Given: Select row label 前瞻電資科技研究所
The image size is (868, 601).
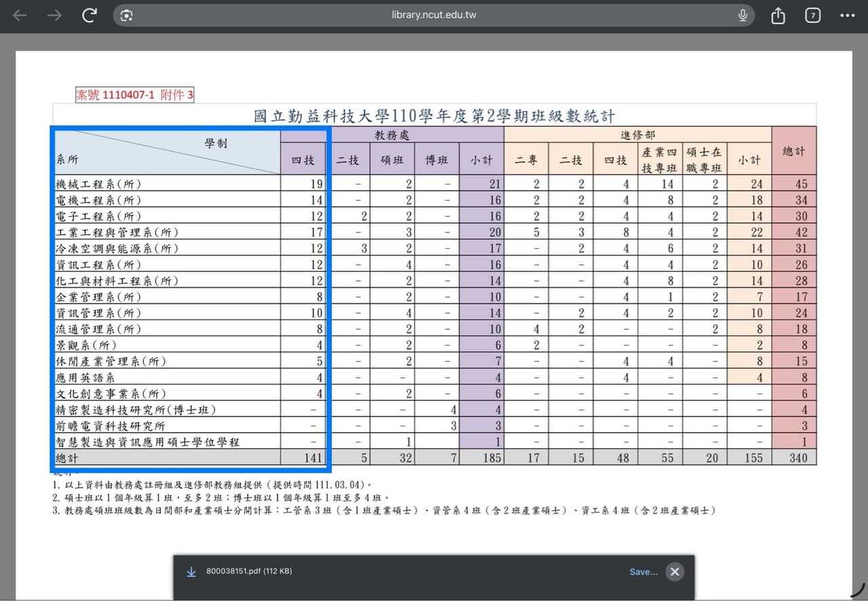Looking at the screenshot, I should click(111, 426).
